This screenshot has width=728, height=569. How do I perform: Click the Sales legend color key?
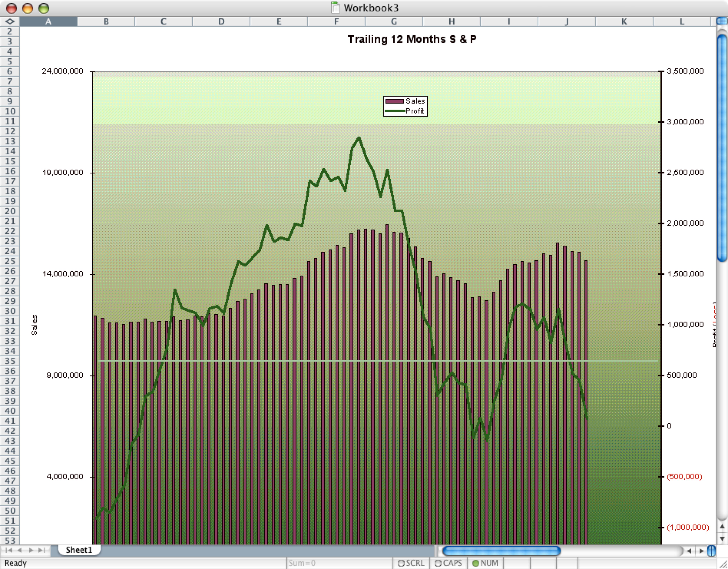click(394, 101)
